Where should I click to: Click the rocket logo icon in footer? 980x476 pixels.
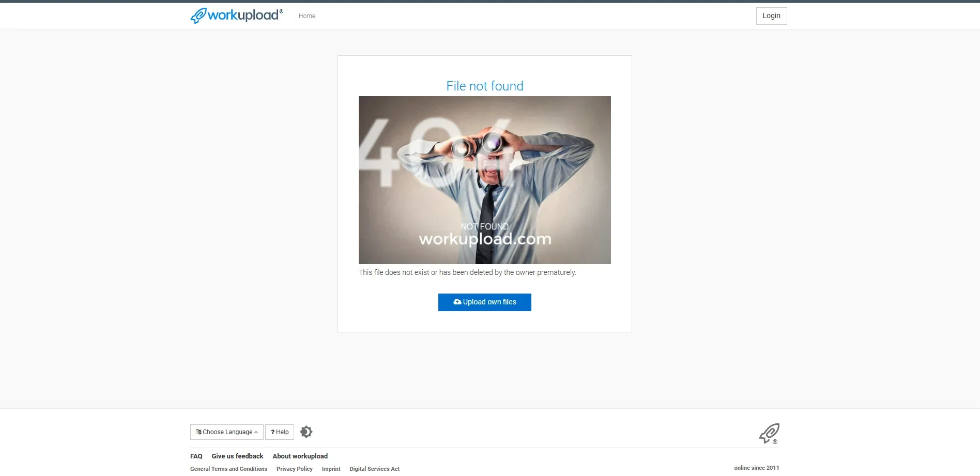pyautogui.click(x=769, y=434)
